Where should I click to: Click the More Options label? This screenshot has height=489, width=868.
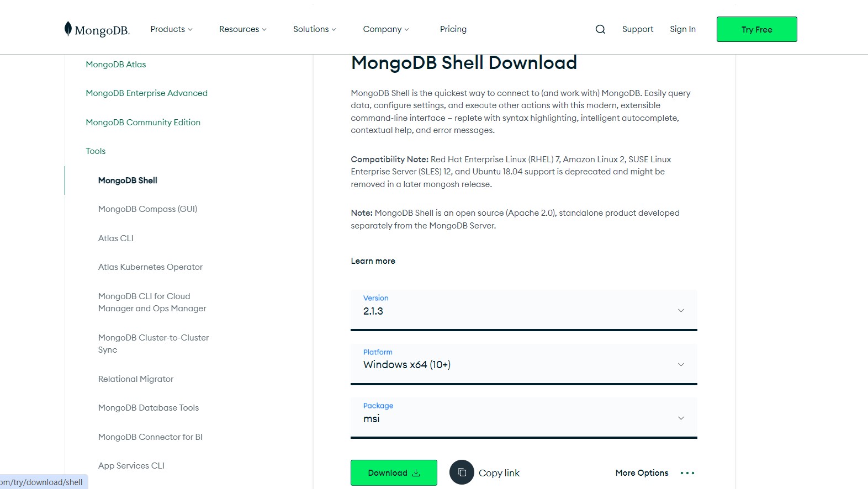(642, 473)
